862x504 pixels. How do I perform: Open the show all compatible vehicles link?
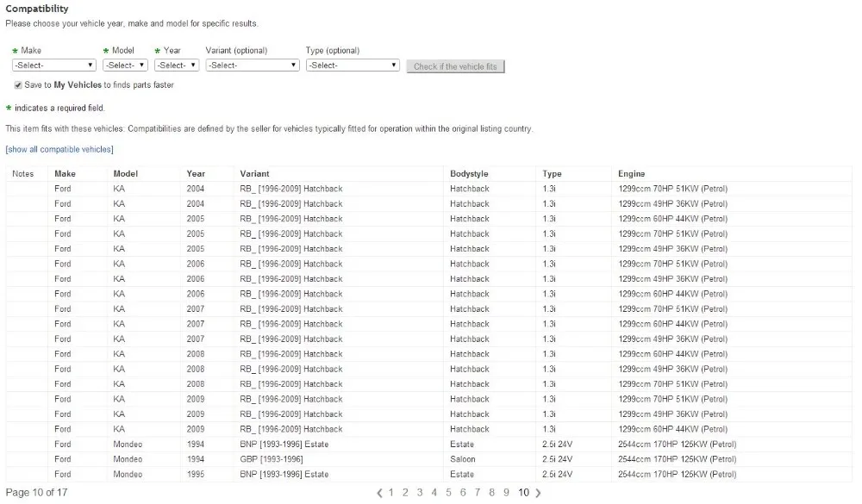(x=59, y=150)
